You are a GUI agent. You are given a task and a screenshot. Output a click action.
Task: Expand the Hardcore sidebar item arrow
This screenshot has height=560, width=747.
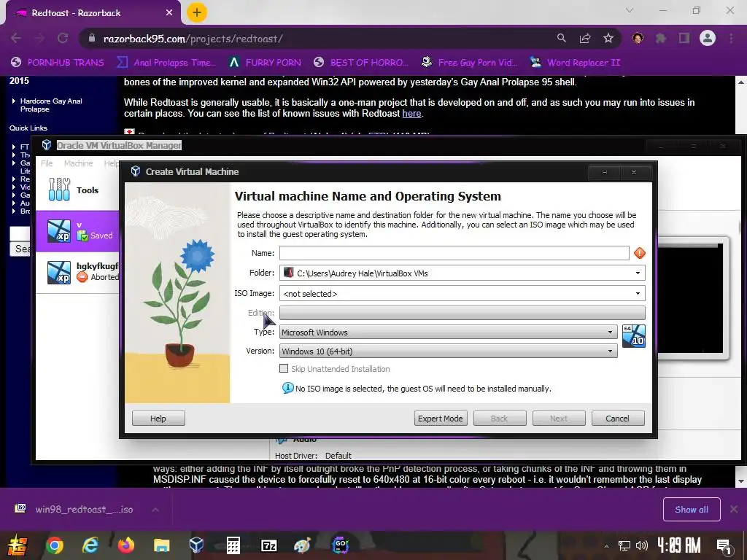tap(13, 101)
